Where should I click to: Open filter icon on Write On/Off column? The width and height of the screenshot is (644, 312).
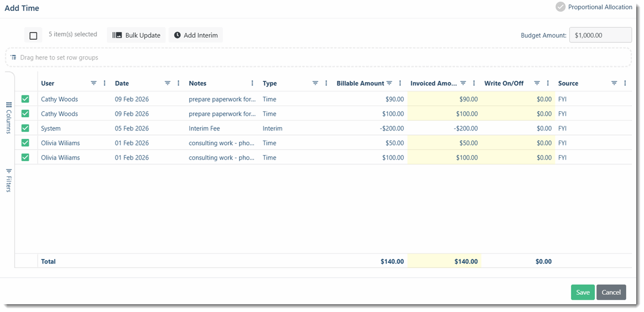[537, 83]
